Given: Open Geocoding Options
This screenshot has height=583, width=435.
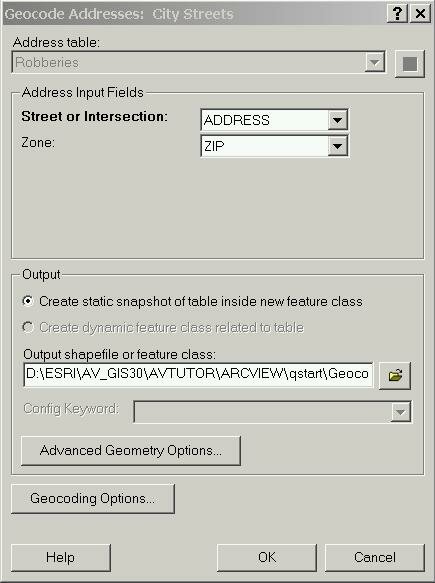Looking at the screenshot, I should coord(93,499).
